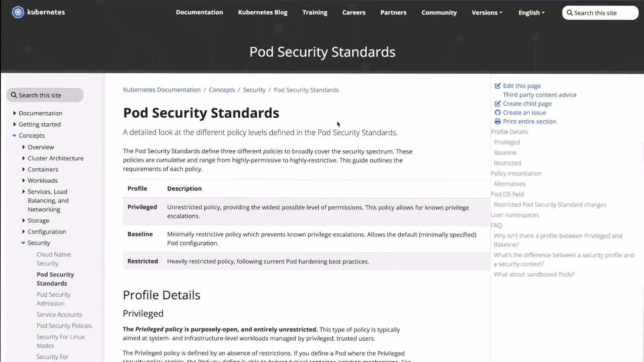Open Pod Security Admission sidebar page

tap(53, 299)
